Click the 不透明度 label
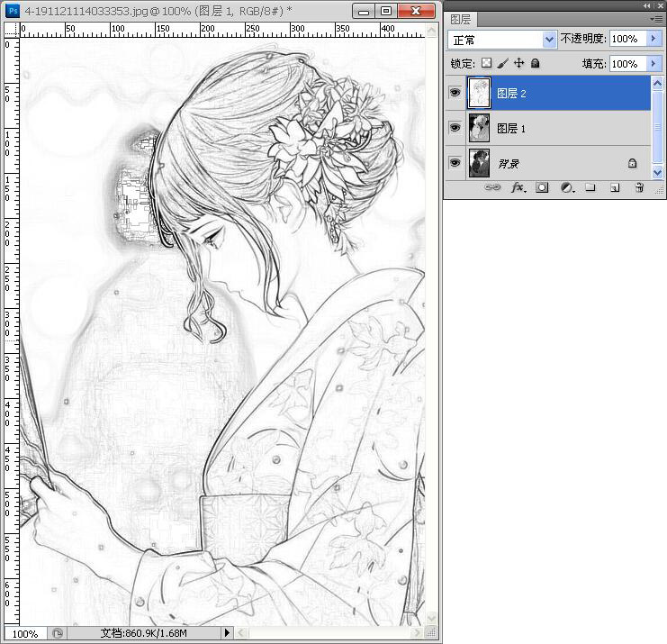Viewport: 667px width, 644px height. point(583,39)
